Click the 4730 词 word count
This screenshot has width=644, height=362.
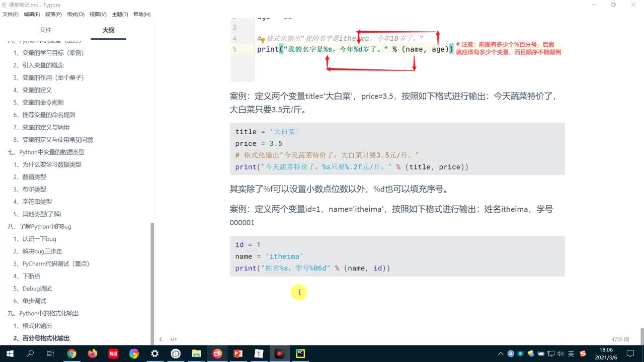coord(620,339)
